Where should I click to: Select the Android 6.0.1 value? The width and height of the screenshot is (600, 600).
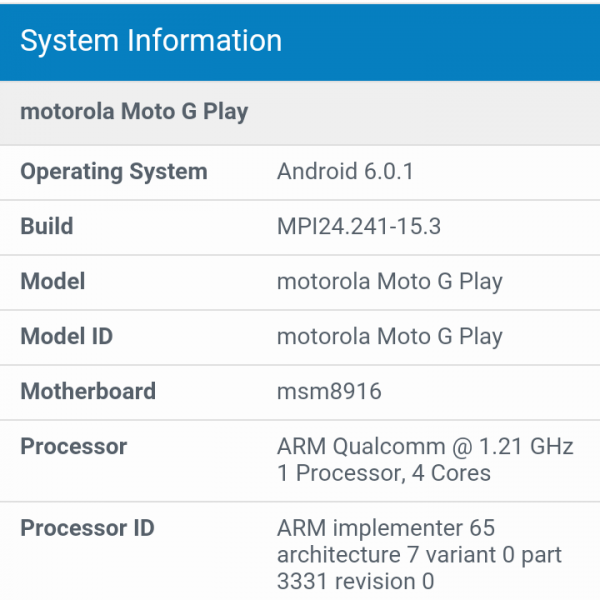click(345, 171)
